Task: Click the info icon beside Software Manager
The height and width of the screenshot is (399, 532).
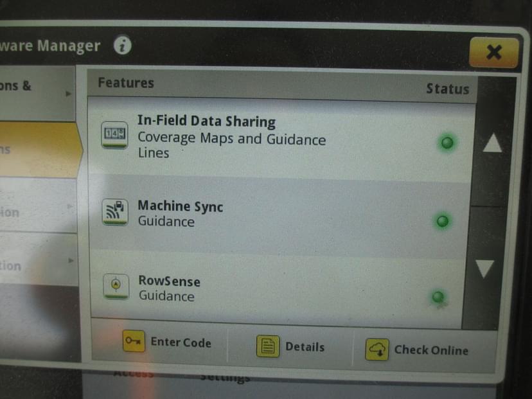Action: coord(122,46)
